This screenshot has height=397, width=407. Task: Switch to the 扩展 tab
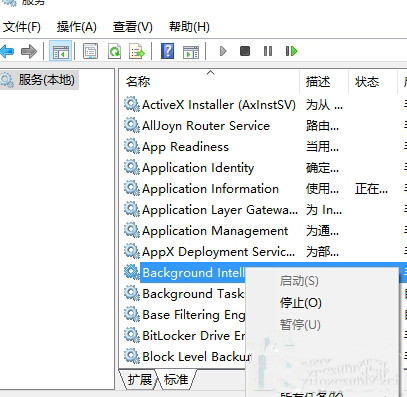click(139, 379)
